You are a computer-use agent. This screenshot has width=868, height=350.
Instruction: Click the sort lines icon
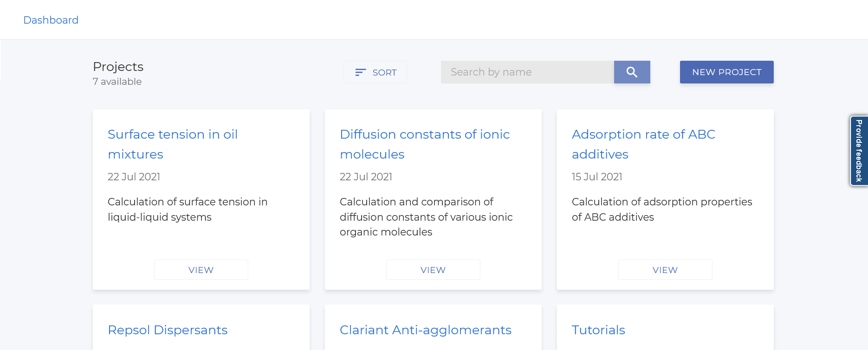(360, 72)
